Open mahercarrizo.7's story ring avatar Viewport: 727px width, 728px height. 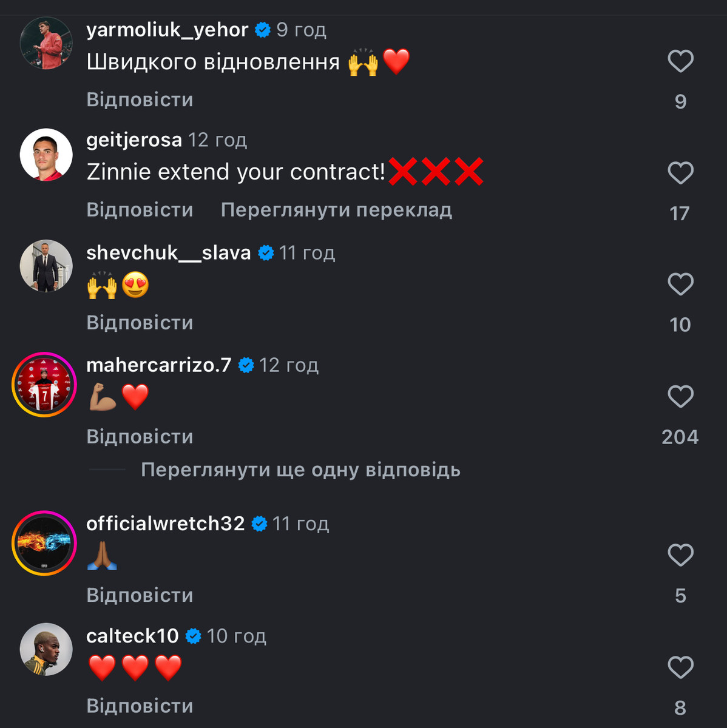coord(44,385)
